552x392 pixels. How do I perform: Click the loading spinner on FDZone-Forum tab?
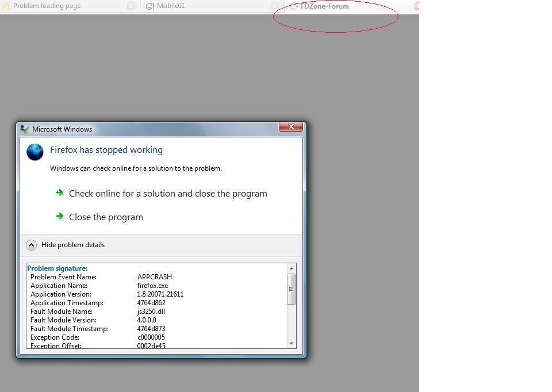point(294,6)
